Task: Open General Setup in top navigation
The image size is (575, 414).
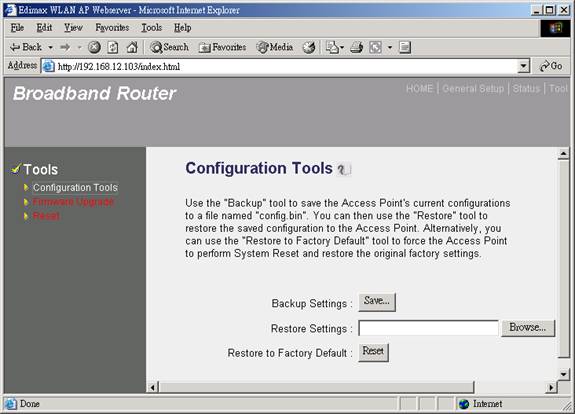Action: tap(473, 88)
